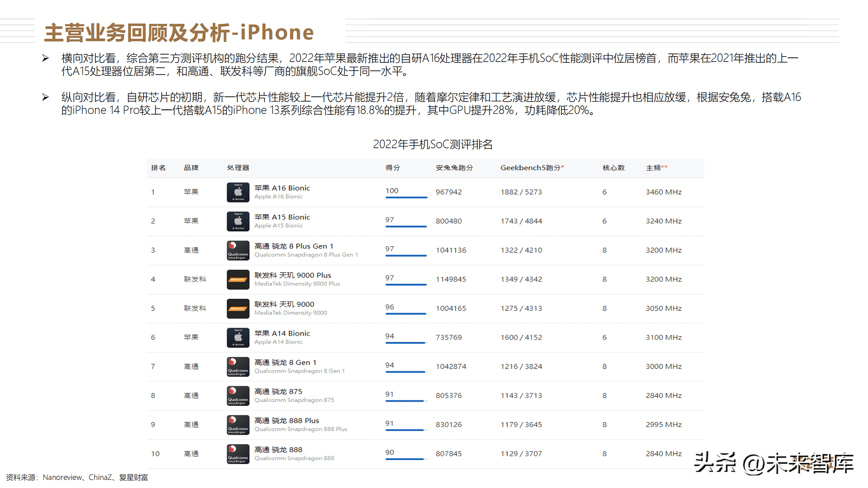Click the Apple A15 Bionic chip icon
Viewport: 868px width, 488px height.
238,221
